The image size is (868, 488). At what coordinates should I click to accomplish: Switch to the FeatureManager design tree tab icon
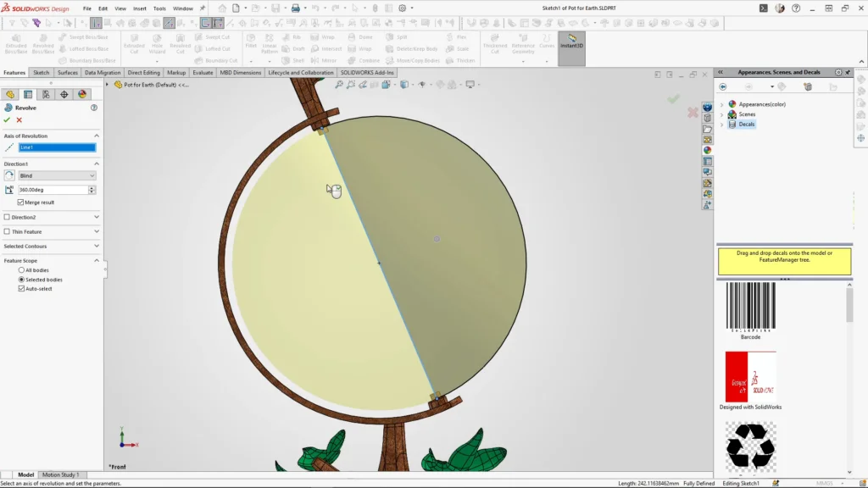pyautogui.click(x=10, y=95)
